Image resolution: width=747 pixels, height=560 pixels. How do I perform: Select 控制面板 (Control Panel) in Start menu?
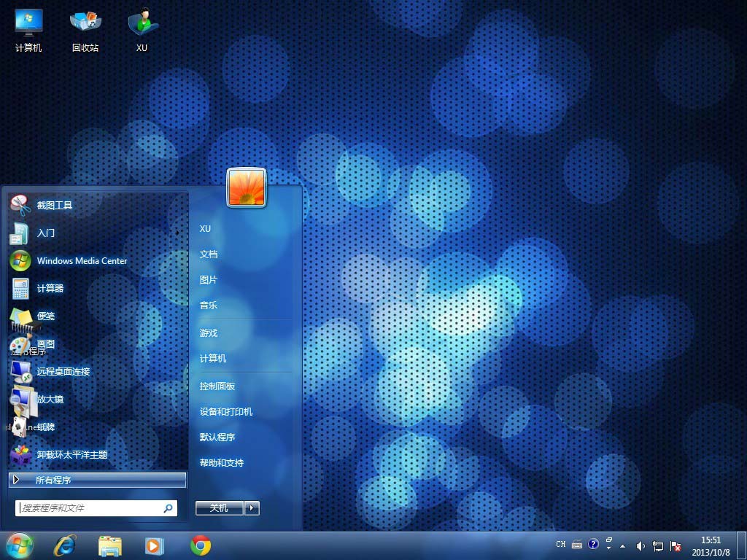[x=217, y=386]
